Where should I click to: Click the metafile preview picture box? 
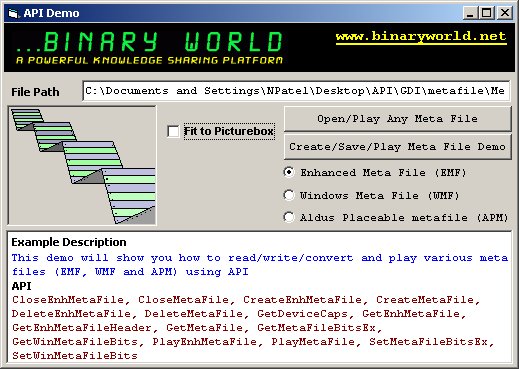click(82, 166)
